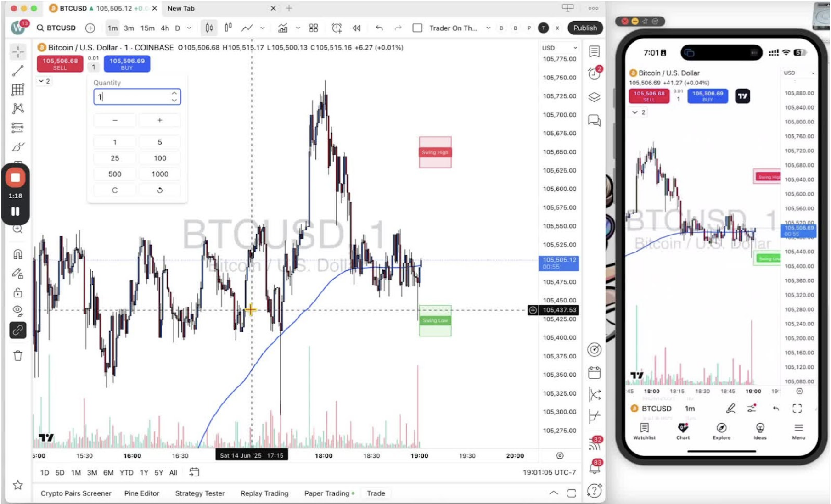
Task: Open the chat panel icon
Action: 594,121
